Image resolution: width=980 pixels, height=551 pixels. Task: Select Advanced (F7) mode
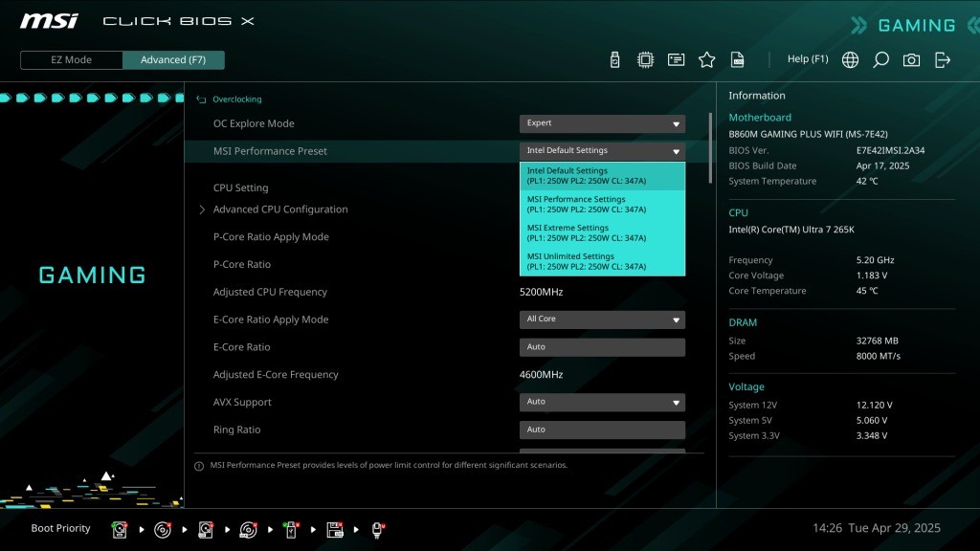173,60
